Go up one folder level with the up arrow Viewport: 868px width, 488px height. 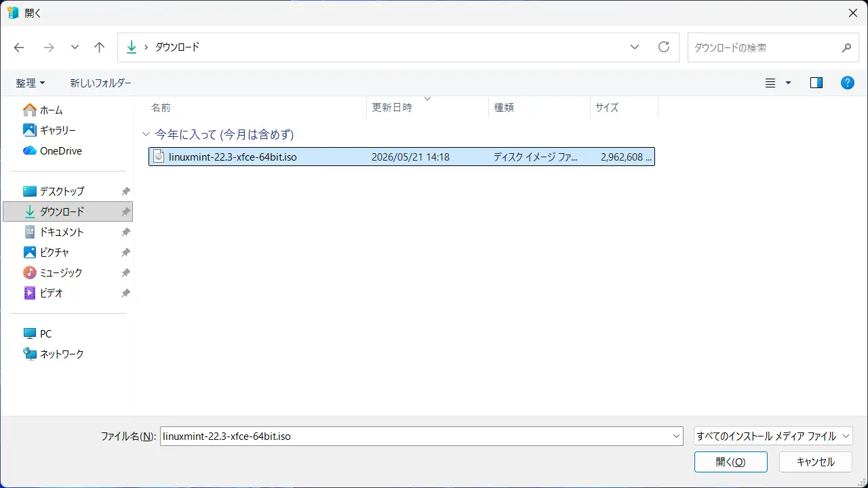100,47
